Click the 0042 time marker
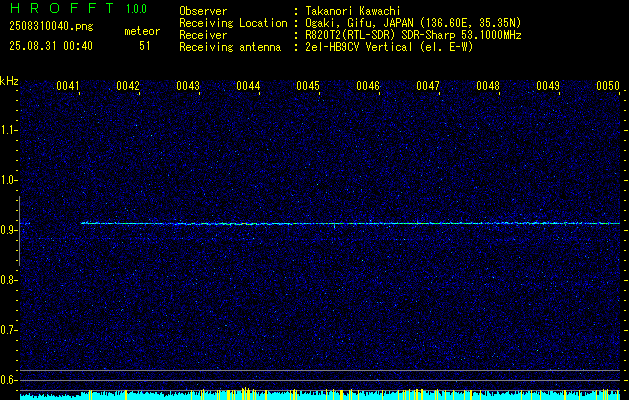Screen dimensions: 629x400 pos(128,85)
